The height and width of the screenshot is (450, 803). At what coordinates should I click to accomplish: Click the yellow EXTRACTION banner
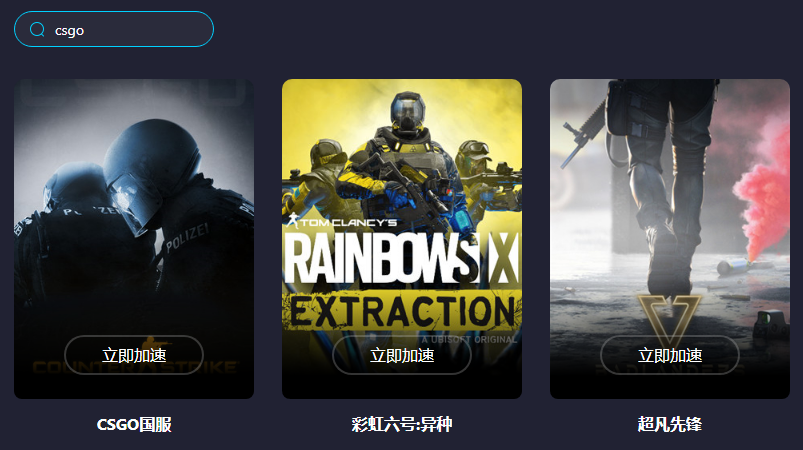pyautogui.click(x=402, y=311)
